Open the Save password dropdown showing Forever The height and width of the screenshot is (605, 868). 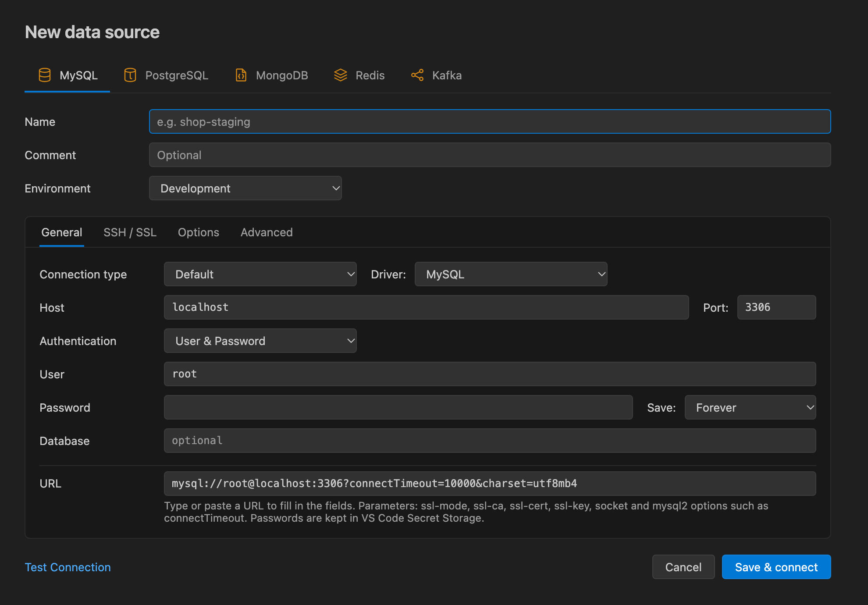751,408
